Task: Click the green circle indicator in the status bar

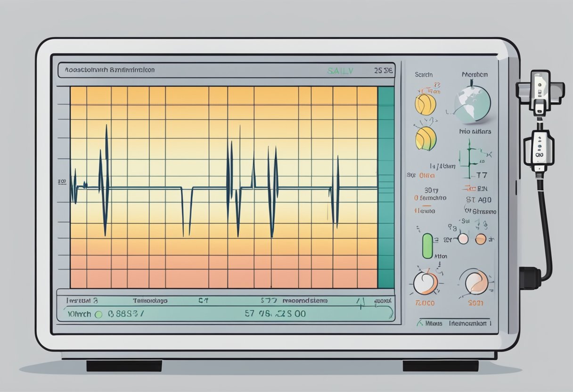Action: tap(98, 314)
